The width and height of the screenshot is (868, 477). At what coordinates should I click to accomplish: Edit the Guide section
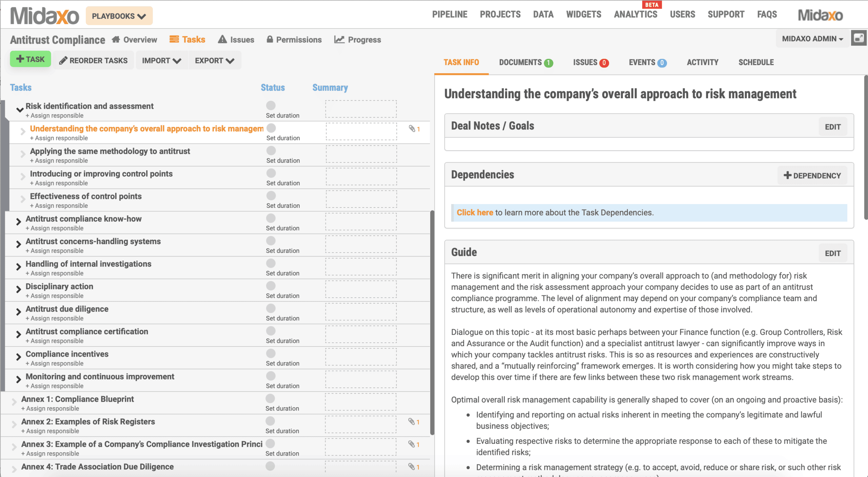point(833,253)
